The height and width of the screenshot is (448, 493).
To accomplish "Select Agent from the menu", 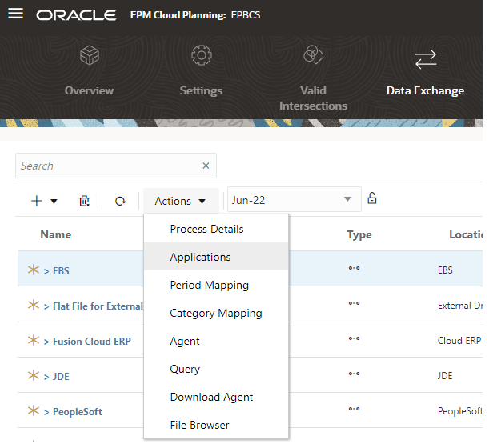I will tap(216, 341).
